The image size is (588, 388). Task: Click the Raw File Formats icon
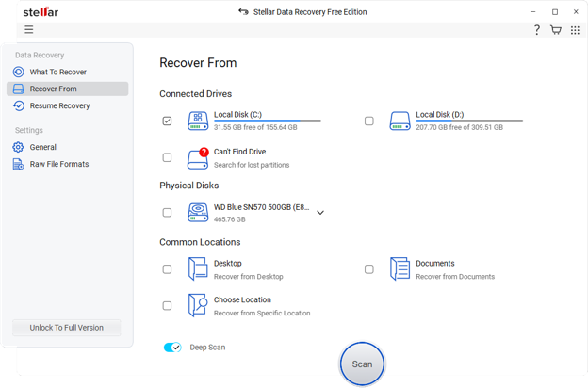point(18,164)
